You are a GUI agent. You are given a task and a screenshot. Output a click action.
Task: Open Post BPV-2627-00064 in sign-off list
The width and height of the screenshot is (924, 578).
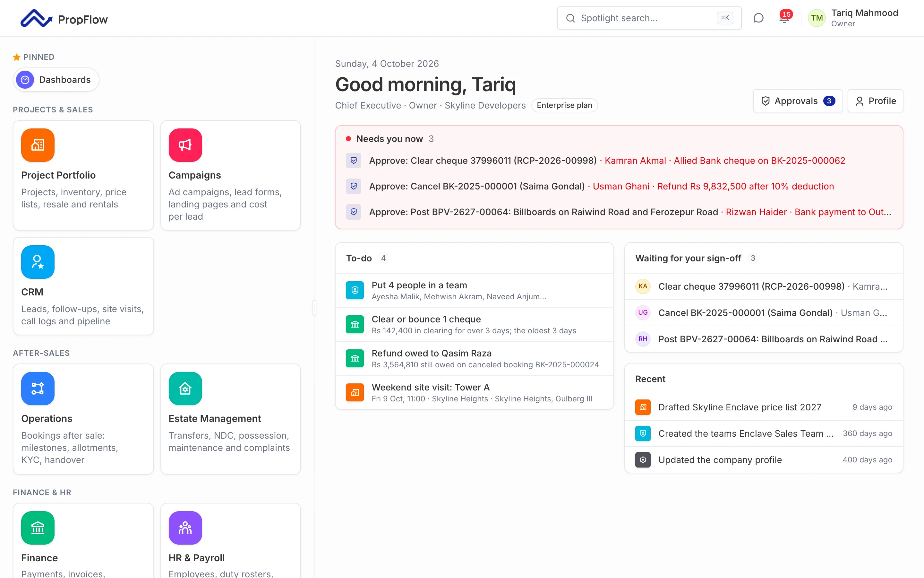[764, 339]
